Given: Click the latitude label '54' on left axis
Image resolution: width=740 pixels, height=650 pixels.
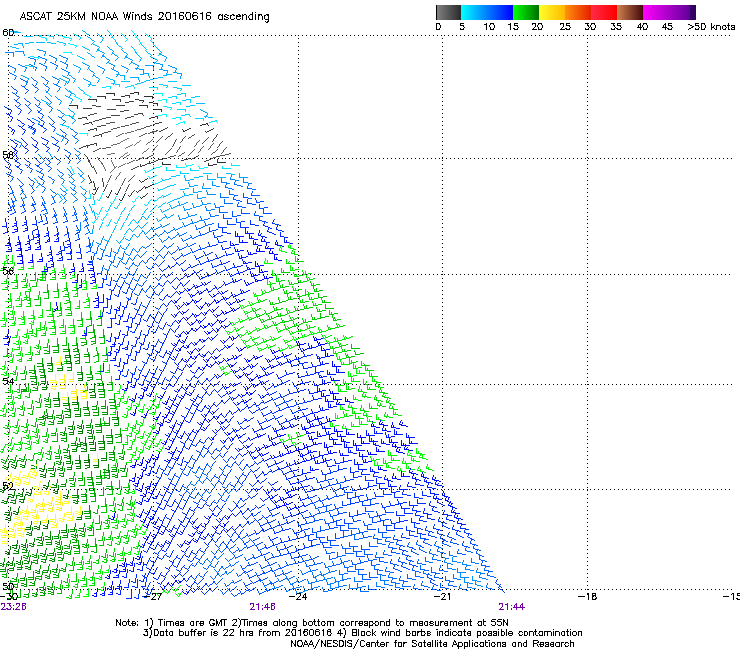Looking at the screenshot, I should [8, 381].
